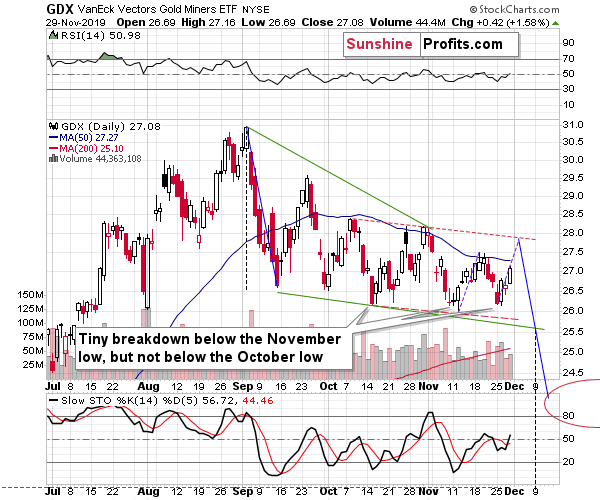Click the 80 level on the Slow STO axis
600x500 pixels.
click(568, 416)
